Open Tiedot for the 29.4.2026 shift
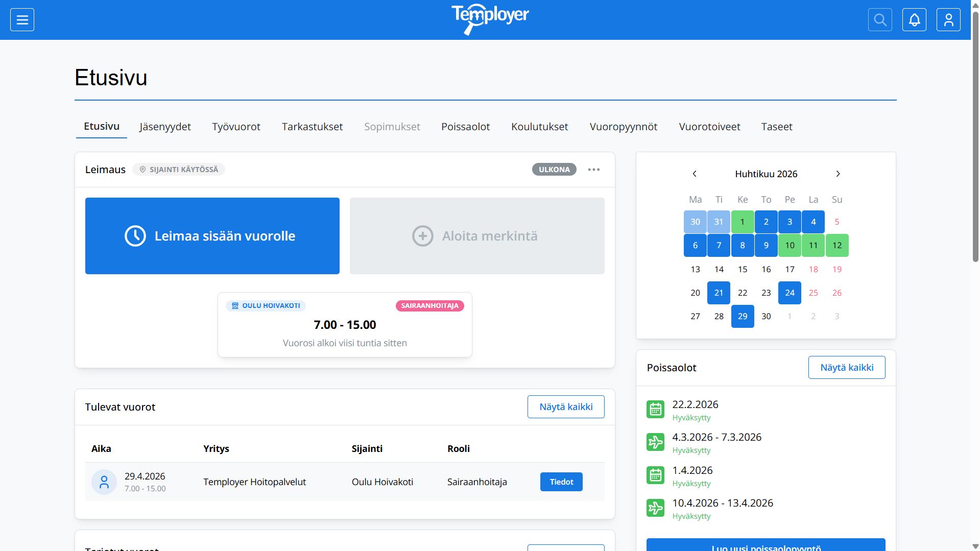This screenshot has width=980, height=551. point(561,482)
